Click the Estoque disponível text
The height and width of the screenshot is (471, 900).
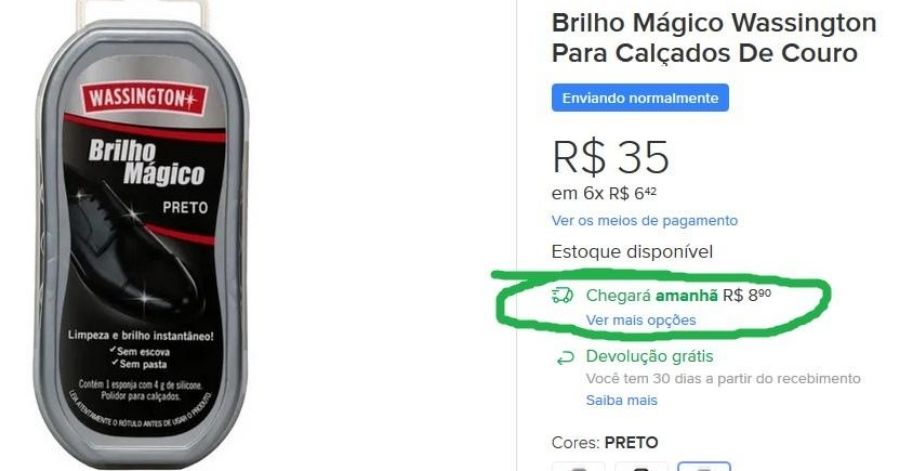pos(632,252)
